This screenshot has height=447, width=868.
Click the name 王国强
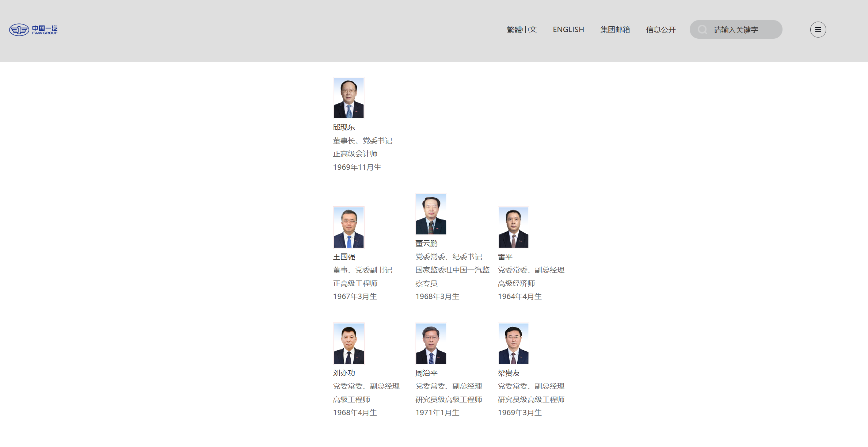(x=344, y=257)
